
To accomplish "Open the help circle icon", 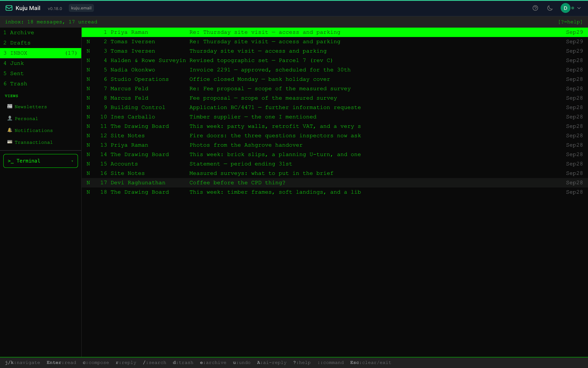I will (x=535, y=8).
